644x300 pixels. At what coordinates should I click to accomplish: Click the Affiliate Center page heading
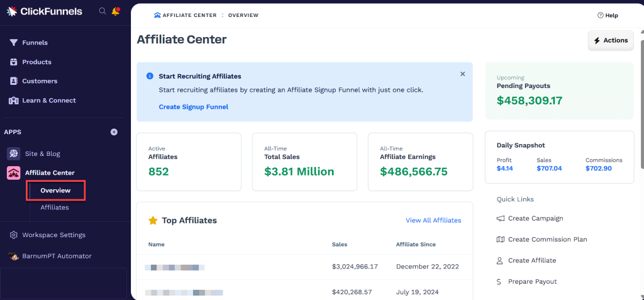click(x=182, y=40)
